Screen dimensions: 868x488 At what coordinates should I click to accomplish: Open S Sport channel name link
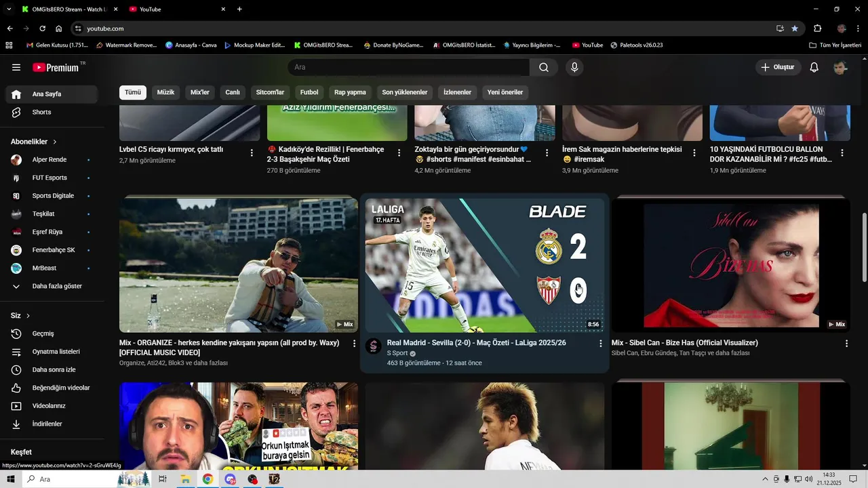[x=397, y=353]
